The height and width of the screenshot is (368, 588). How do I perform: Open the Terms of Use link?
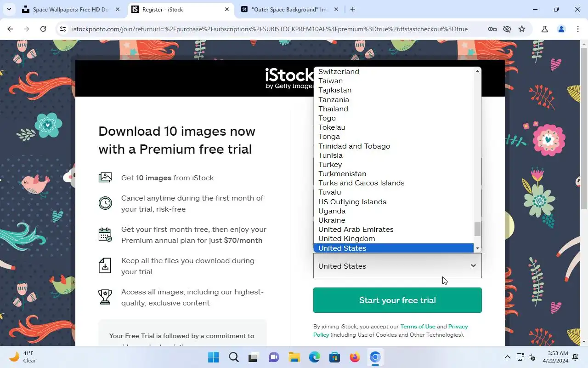tap(418, 327)
